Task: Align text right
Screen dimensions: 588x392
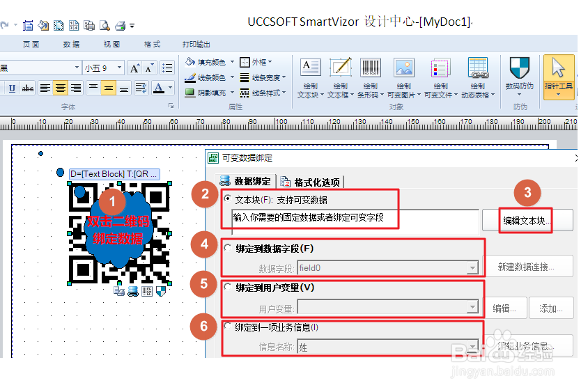Action: [x=76, y=88]
